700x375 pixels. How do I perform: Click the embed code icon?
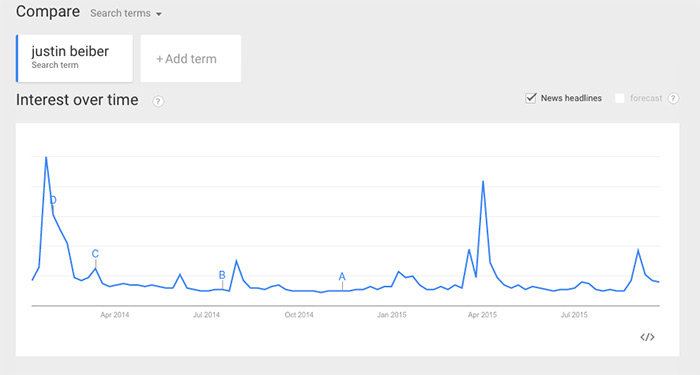pos(647,337)
